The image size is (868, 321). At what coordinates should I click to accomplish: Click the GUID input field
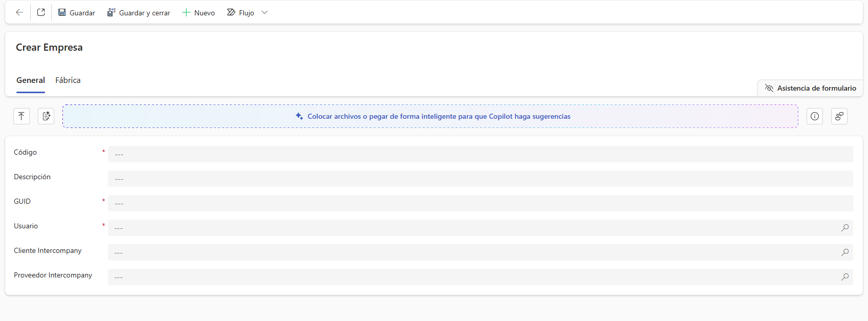[480, 203]
